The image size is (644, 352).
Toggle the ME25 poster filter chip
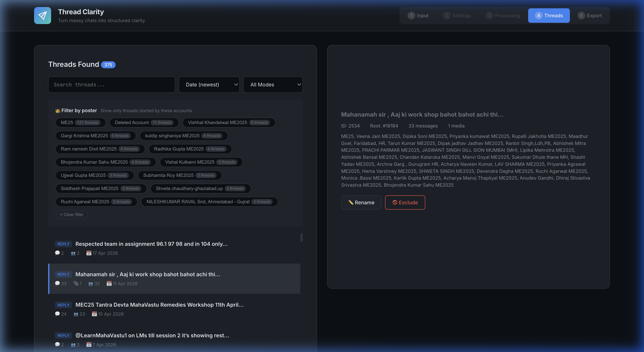80,122
